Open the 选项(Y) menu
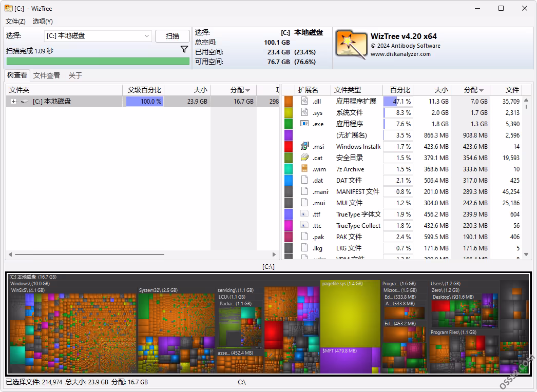 point(43,21)
